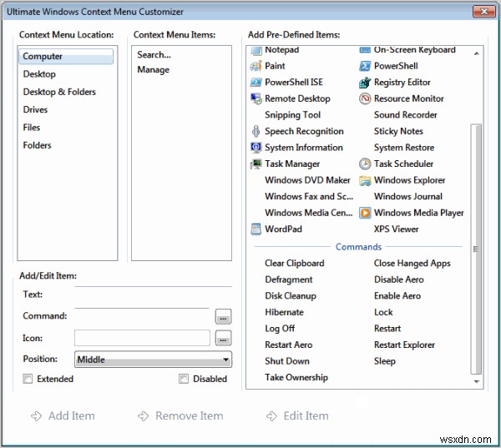Check the Disabled checkbox
Viewport: 501px width, 448px height.
pos(184,379)
